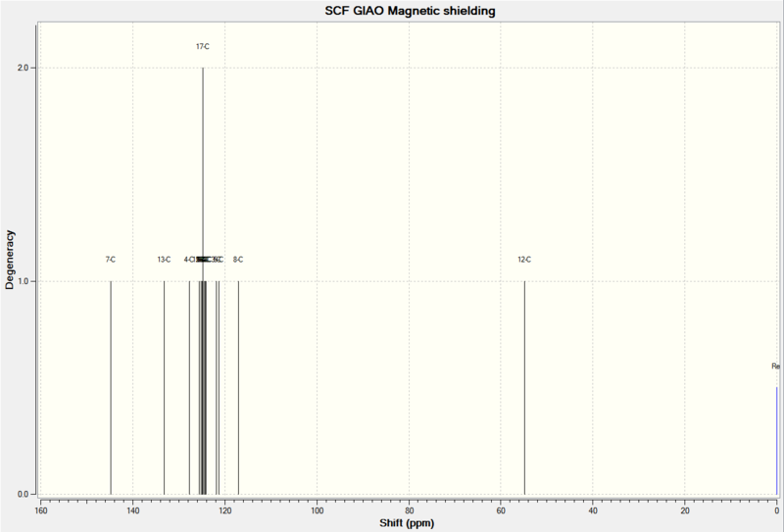Image resolution: width=784 pixels, height=532 pixels.
Task: Click the 100 tick on shift axis
Action: (x=317, y=510)
